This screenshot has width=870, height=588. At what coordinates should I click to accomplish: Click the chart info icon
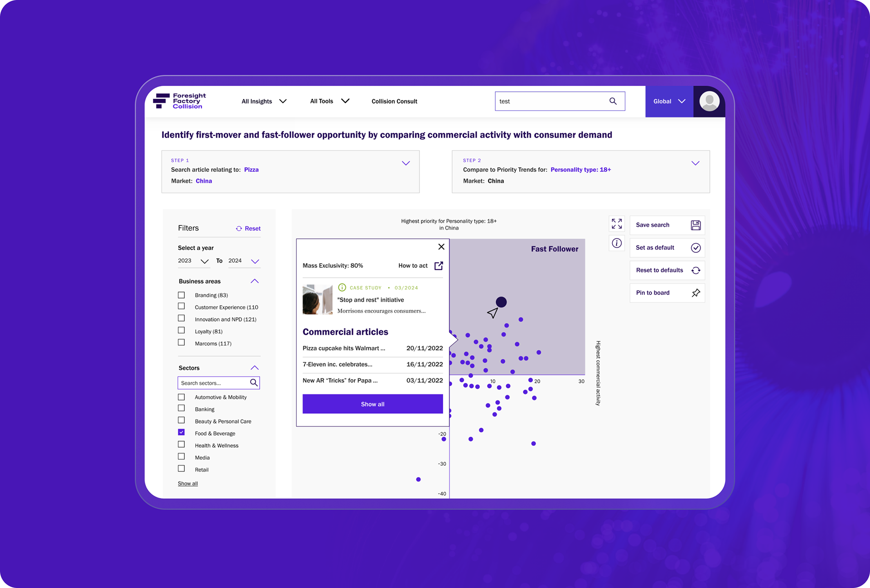[x=617, y=243]
